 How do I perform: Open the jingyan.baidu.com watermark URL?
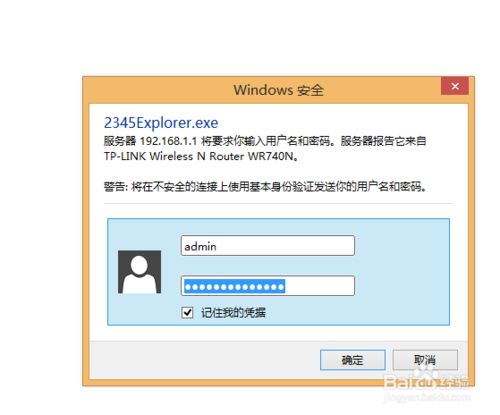427,397
